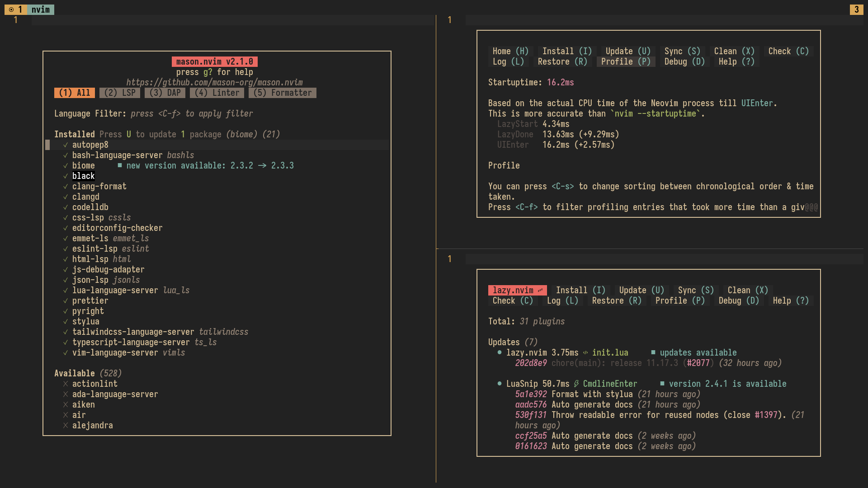This screenshot has width=868, height=488.
Task: Click the bullet icon next to lazy.nvim 3.75ms
Action: point(500,353)
